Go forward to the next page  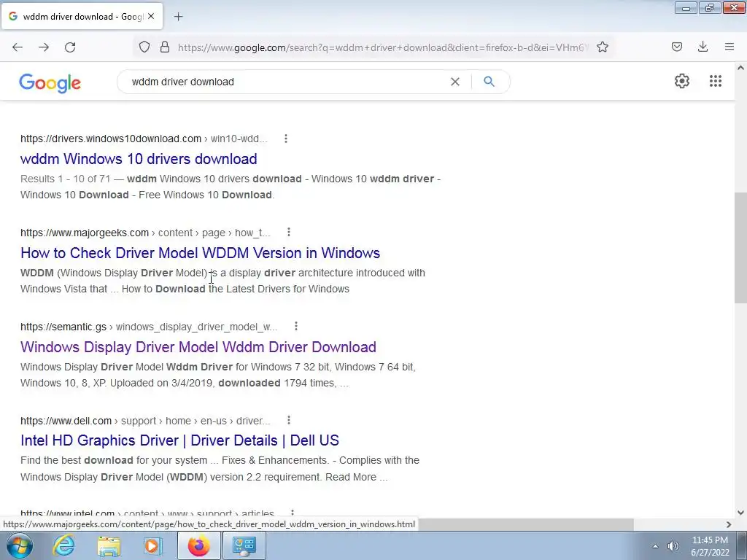[x=44, y=47]
